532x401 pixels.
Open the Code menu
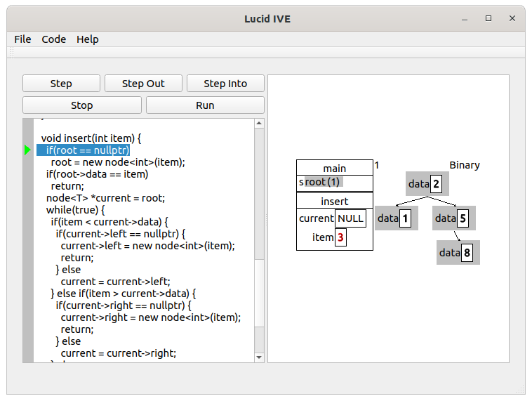[53, 39]
